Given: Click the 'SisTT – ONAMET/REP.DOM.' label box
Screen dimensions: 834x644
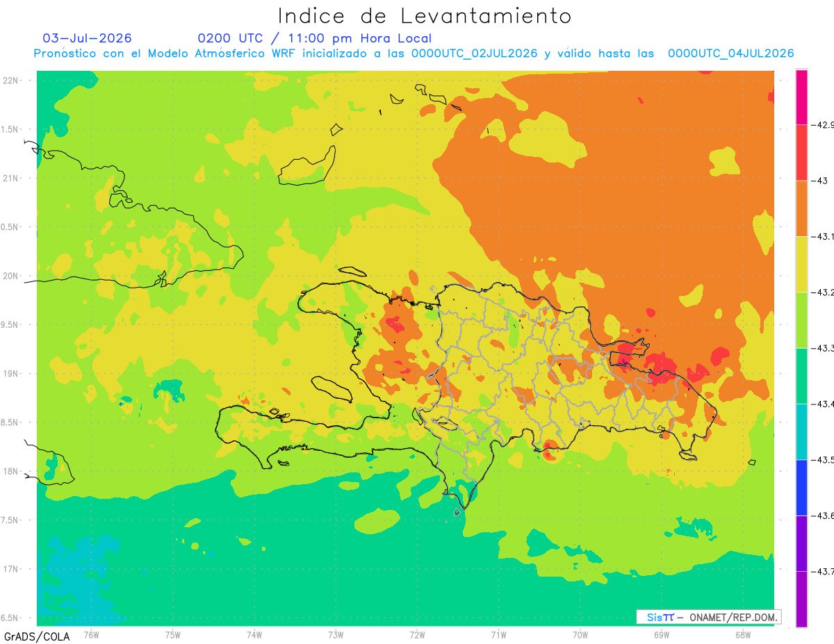Looking at the screenshot, I should [709, 617].
